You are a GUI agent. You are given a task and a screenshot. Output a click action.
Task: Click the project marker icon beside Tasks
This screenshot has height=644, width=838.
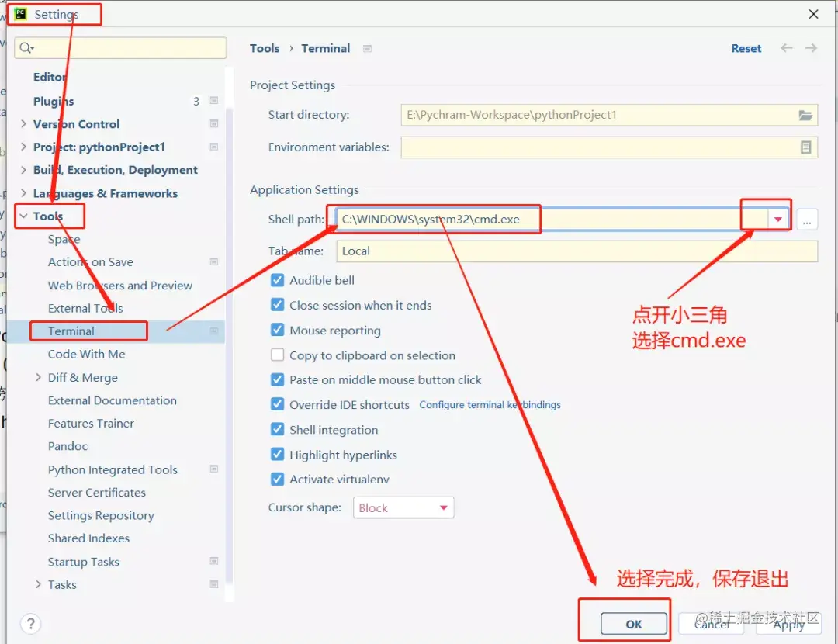point(214,583)
